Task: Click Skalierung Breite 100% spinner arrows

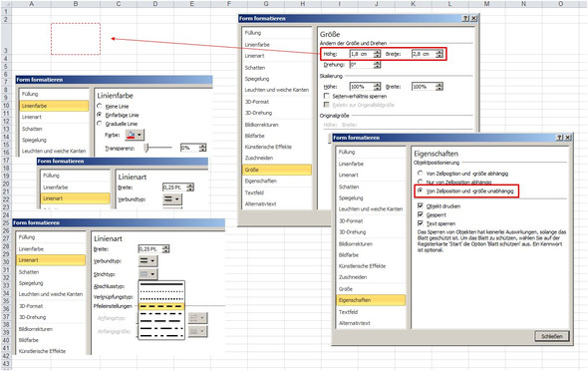Action: pyautogui.click(x=440, y=87)
